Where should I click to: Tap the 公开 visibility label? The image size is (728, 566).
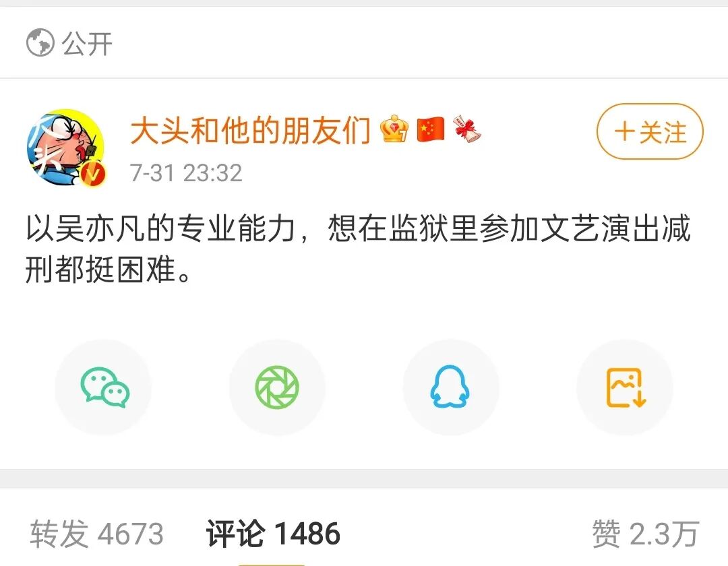87,44
